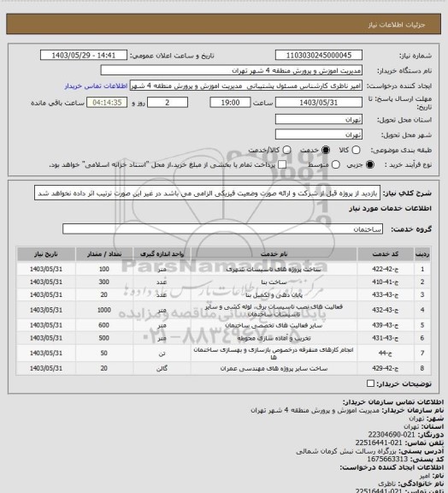Click service name تخریب و آماده سازی محوطه
Viewport: 448px width, 493px height.
coord(274,338)
